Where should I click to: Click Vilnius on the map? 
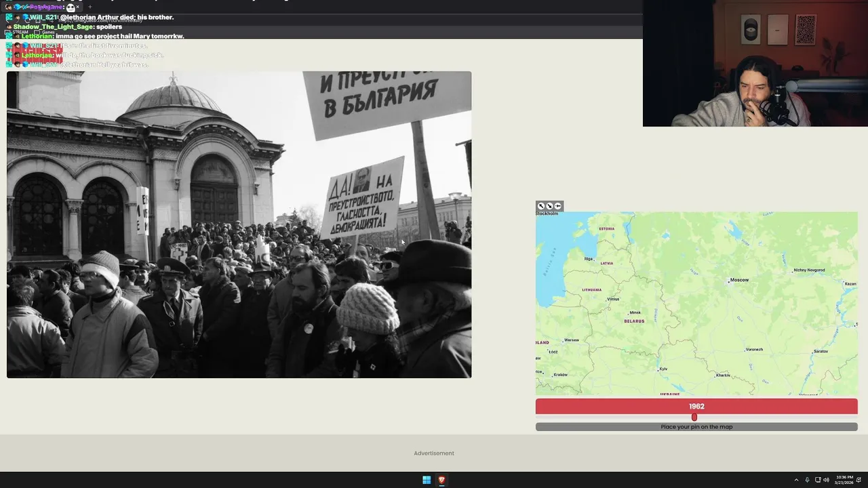(613, 299)
